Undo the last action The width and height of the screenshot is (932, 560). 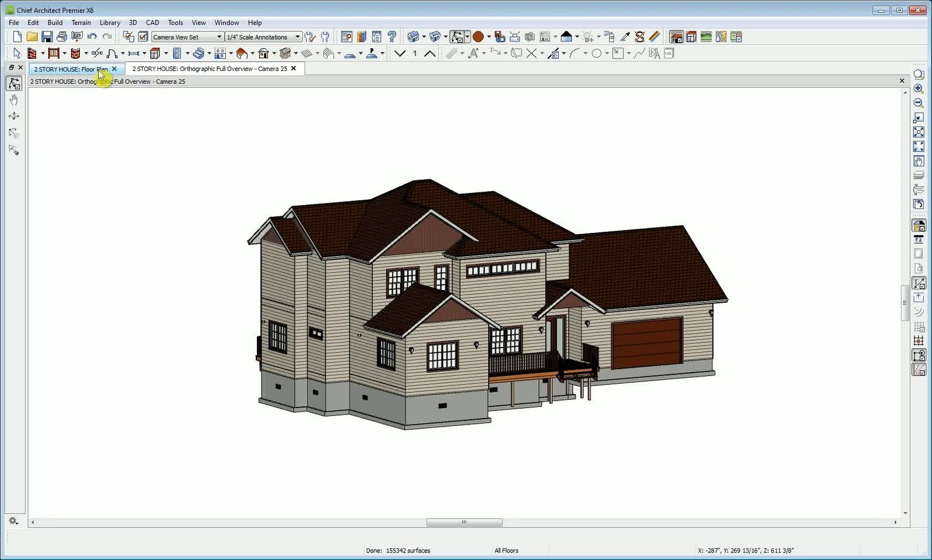point(93,37)
